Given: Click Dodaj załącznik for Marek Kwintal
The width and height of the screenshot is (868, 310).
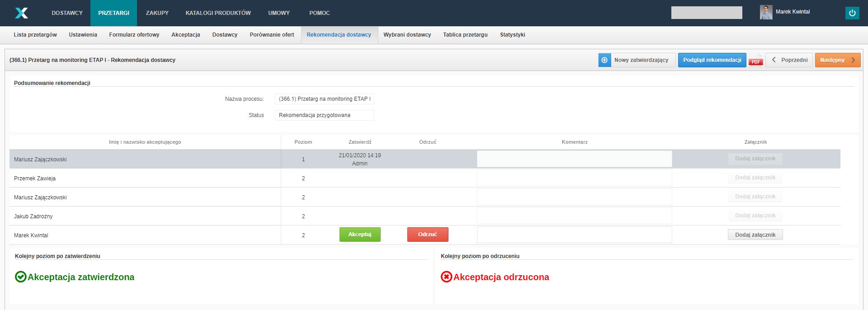Looking at the screenshot, I should 755,235.
